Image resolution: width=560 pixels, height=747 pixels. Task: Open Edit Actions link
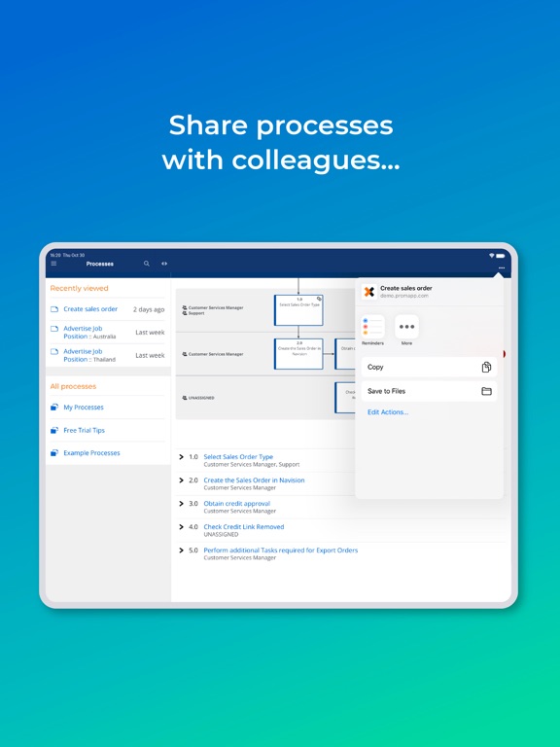tap(388, 412)
